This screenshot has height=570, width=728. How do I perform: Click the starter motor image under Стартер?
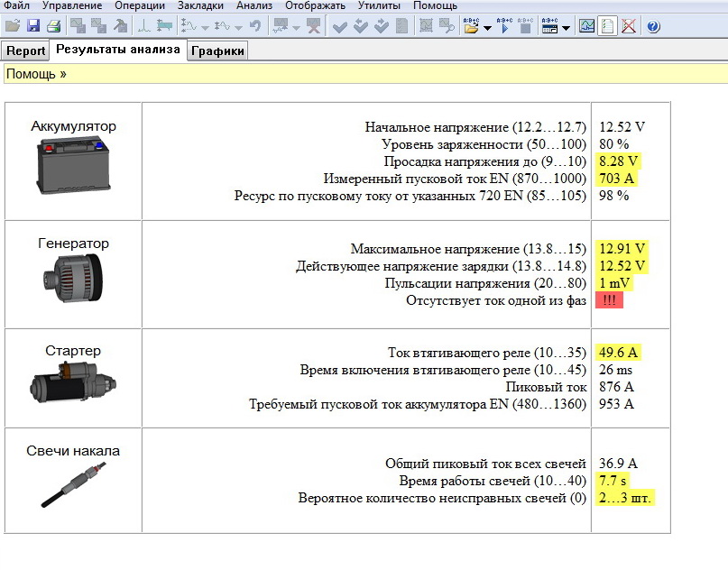click(74, 385)
